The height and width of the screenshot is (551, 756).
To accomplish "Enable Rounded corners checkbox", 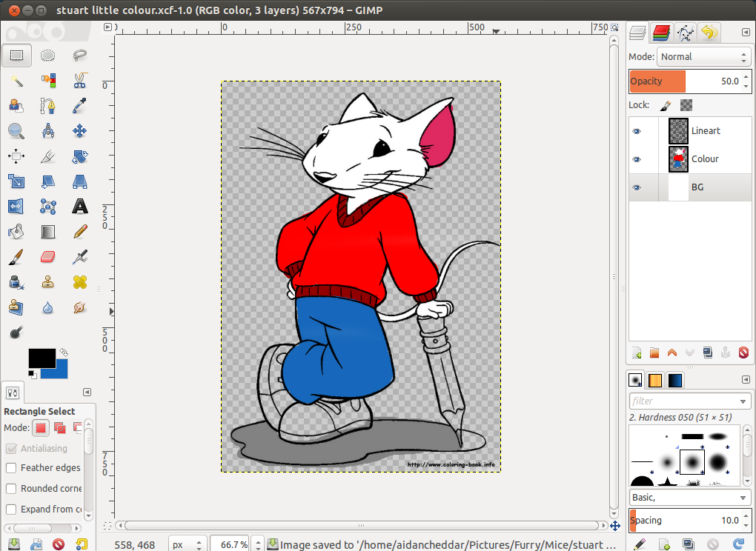I will 11,488.
